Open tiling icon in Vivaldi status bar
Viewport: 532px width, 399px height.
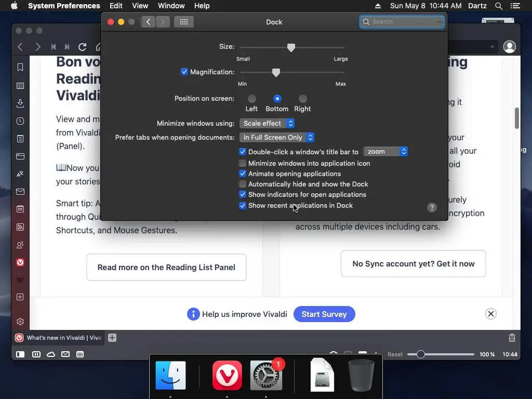tap(36, 354)
